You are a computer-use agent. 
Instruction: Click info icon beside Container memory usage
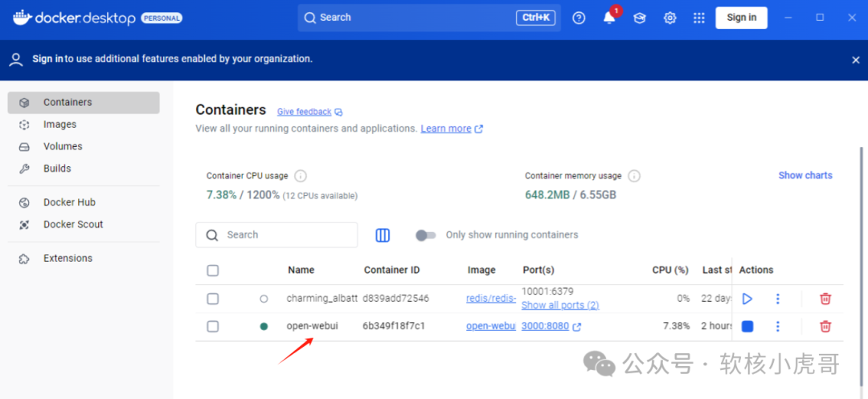pos(634,177)
